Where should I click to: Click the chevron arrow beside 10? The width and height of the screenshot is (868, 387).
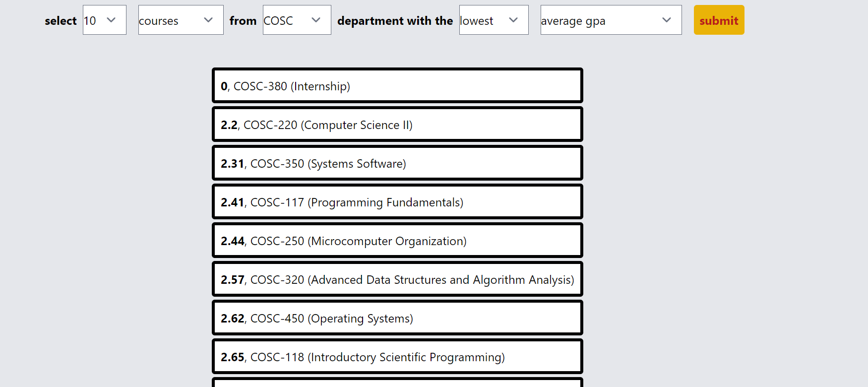coord(111,20)
